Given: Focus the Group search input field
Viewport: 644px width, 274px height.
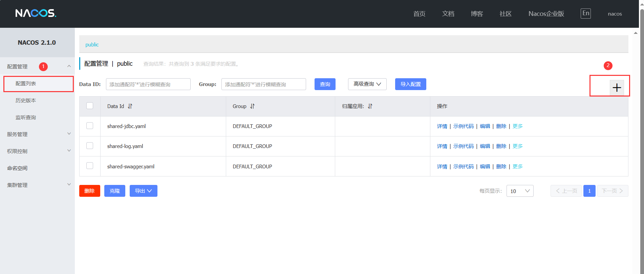Looking at the screenshot, I should [264, 84].
